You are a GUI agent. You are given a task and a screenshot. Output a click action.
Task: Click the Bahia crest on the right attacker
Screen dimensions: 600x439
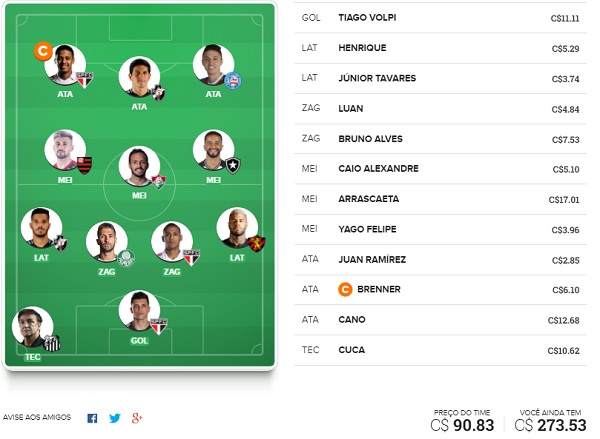point(232,81)
